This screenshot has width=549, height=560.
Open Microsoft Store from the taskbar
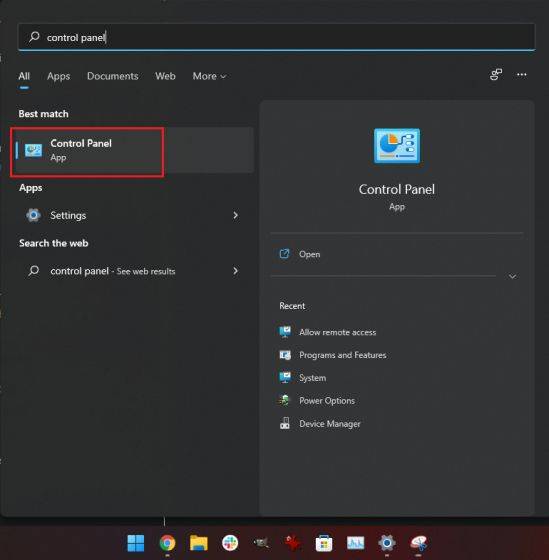point(324,543)
